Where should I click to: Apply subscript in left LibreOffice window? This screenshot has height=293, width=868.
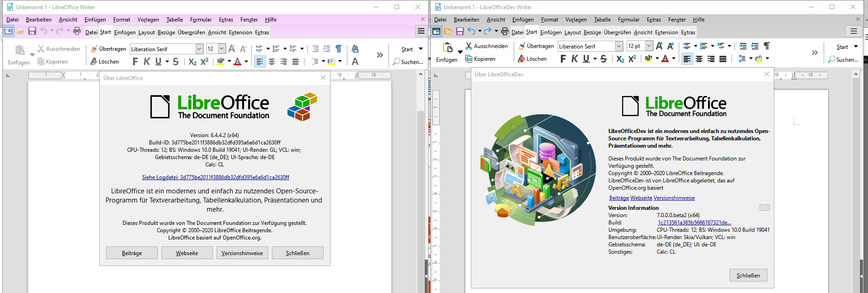click(x=192, y=62)
